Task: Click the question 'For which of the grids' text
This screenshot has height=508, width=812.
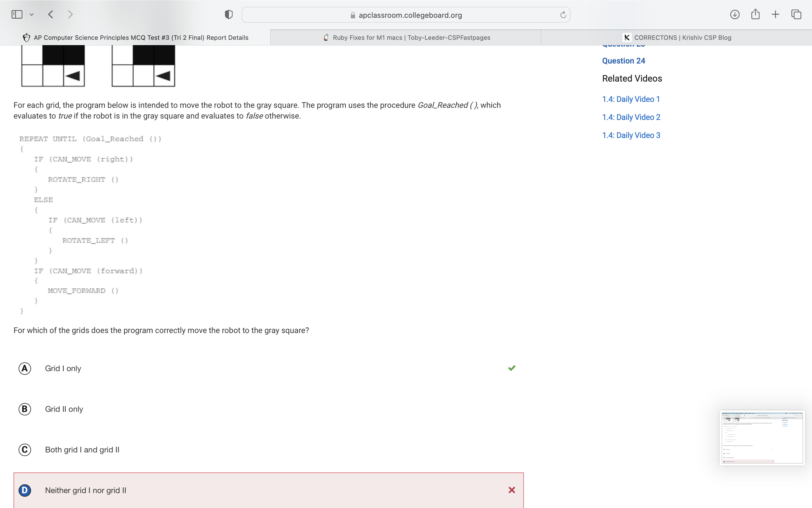Action: [x=161, y=330]
